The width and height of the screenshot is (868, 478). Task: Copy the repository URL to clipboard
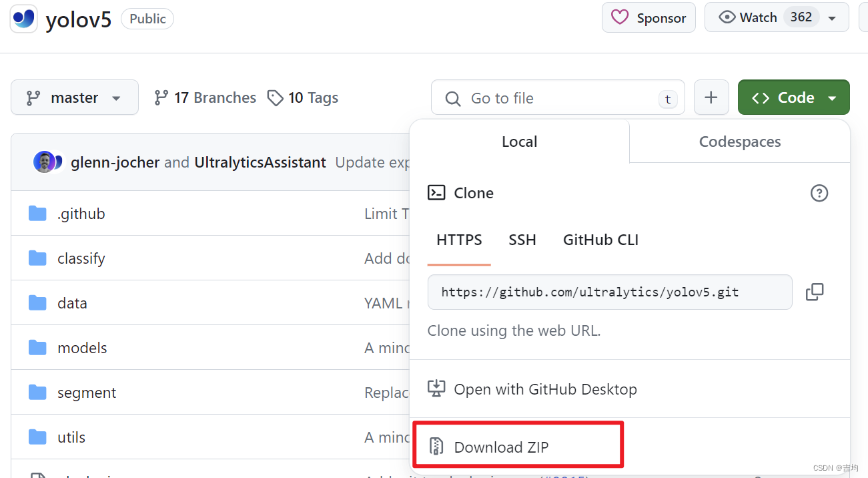tap(815, 292)
